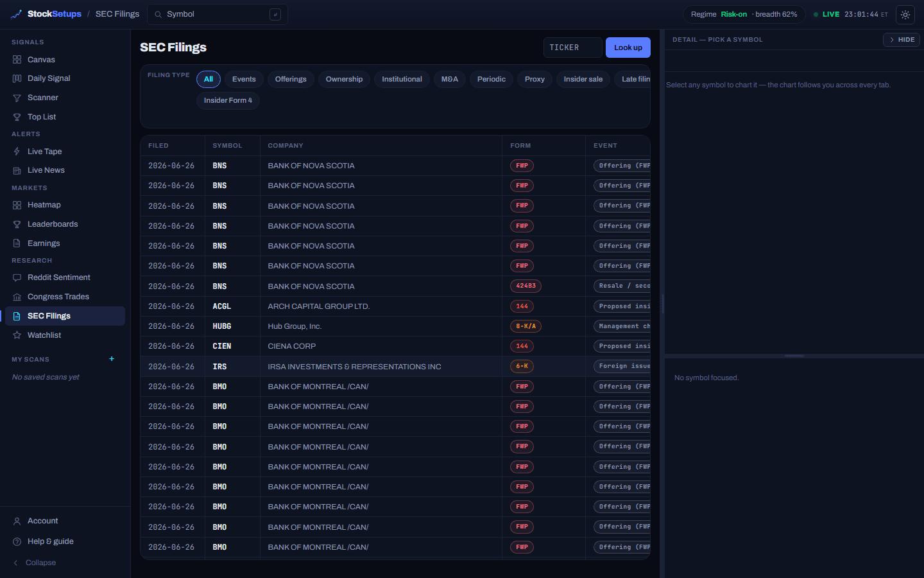
Task: Click the SEC Filings document icon in sidebar
Action: click(x=17, y=316)
